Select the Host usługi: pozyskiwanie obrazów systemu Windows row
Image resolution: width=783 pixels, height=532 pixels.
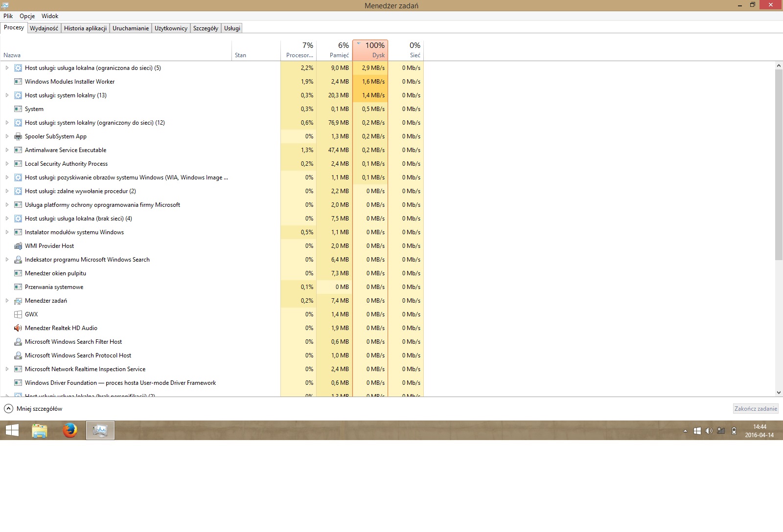[212, 177]
